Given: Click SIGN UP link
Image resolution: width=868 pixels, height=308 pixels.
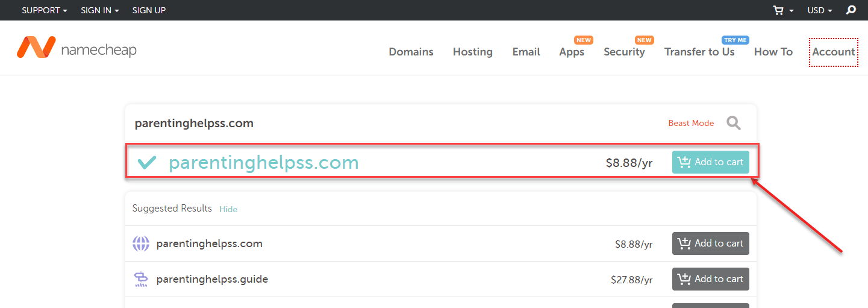Looking at the screenshot, I should pos(149,10).
